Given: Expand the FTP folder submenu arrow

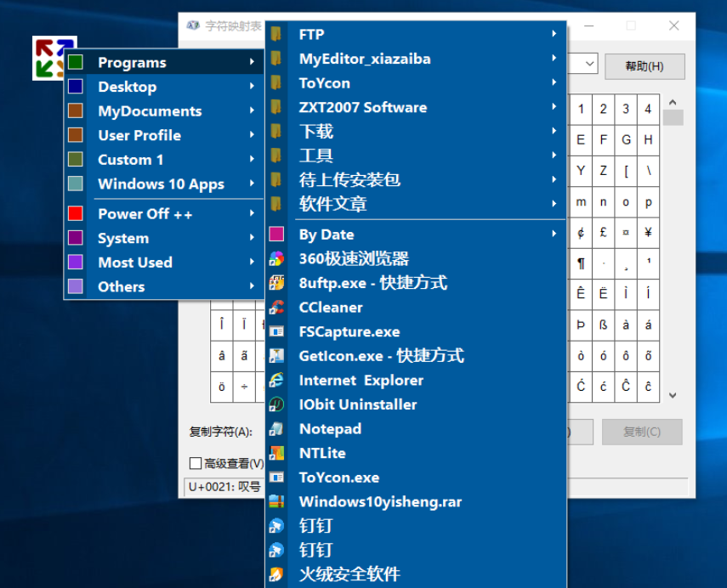Looking at the screenshot, I should (554, 35).
